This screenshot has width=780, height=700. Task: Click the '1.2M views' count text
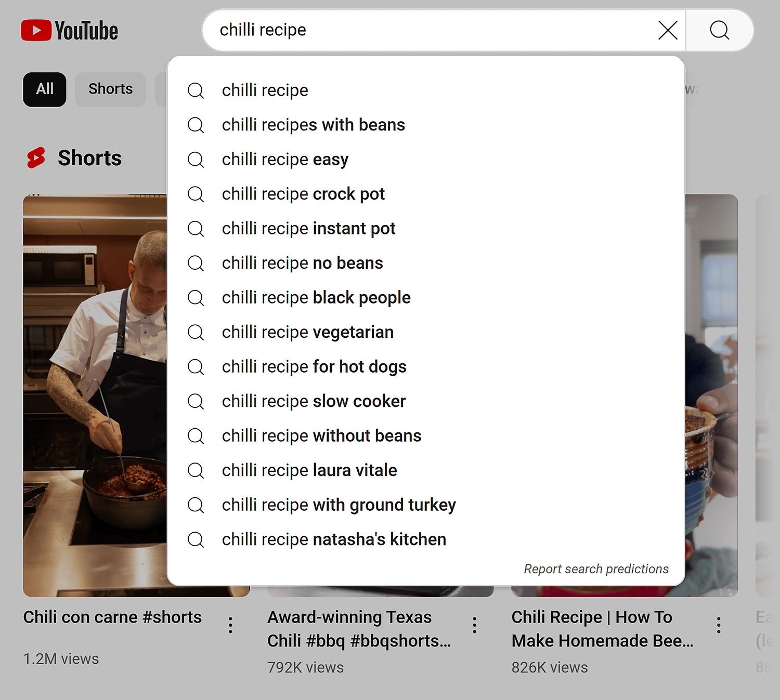[61, 659]
